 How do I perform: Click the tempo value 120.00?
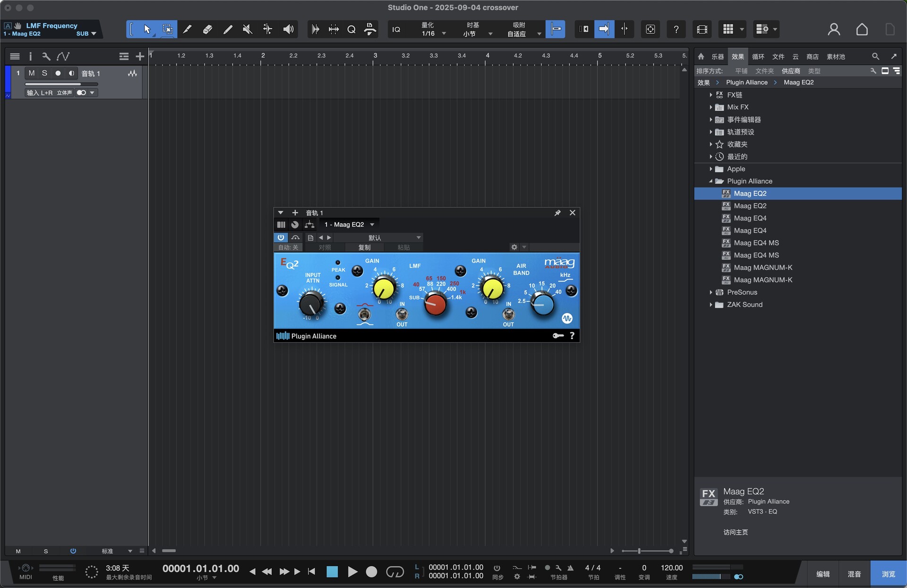pos(671,568)
